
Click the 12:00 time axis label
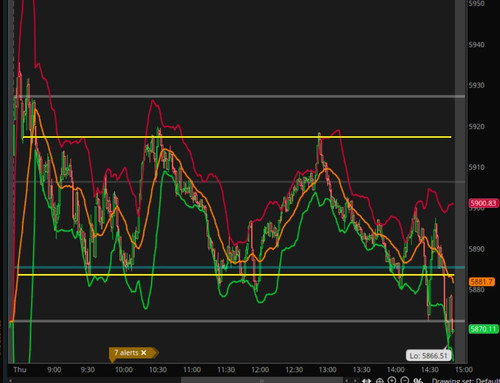pyautogui.click(x=260, y=370)
